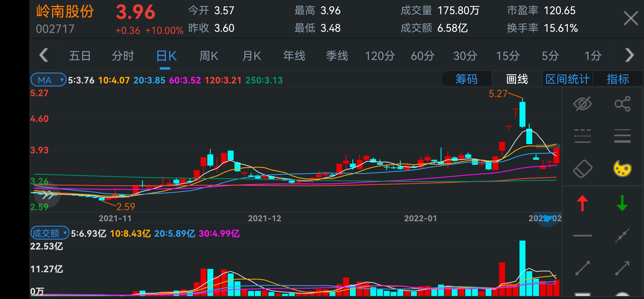Switch to the 季线 tab

(337, 56)
